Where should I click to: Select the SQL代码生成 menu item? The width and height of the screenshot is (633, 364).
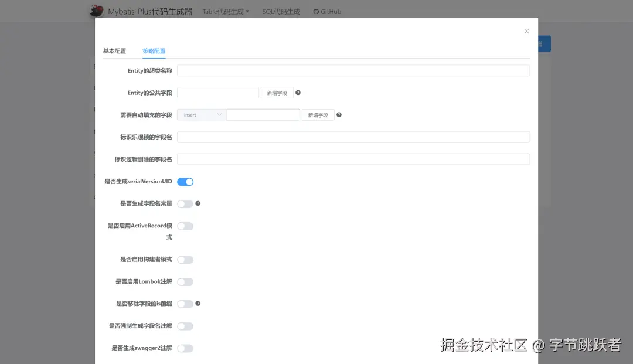coord(280,11)
